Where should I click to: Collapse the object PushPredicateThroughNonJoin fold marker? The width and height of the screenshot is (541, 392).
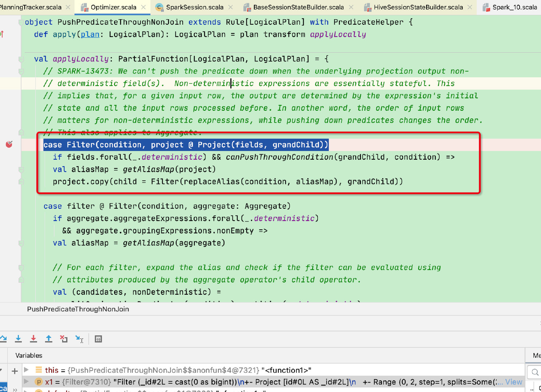click(x=21, y=22)
